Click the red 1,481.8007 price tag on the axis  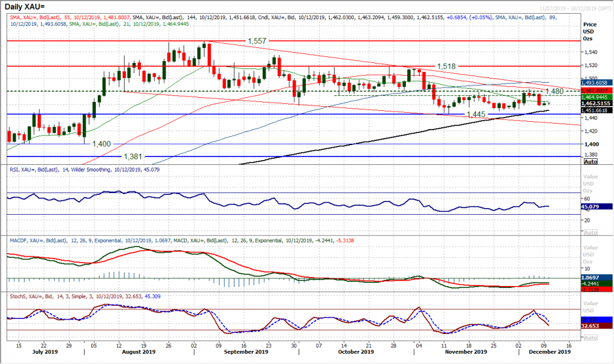(x=595, y=90)
